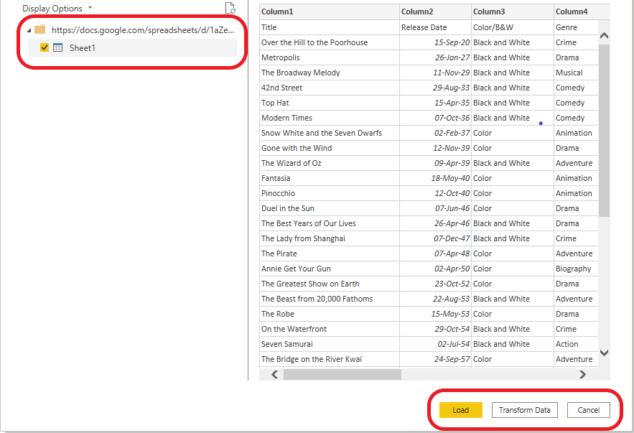Click the horizontal scroll right arrow
Viewport: 634px width, 433px height.
[x=583, y=374]
